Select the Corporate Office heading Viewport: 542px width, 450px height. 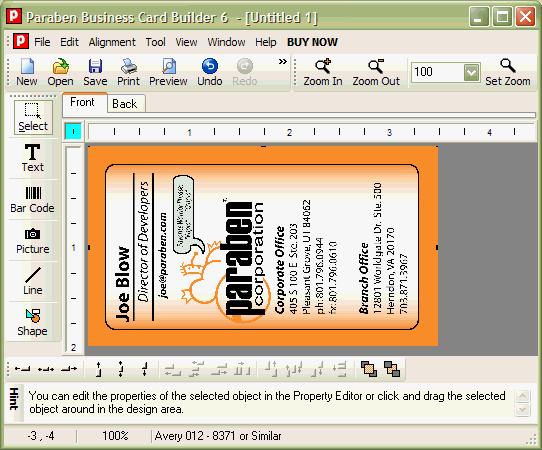coord(280,270)
